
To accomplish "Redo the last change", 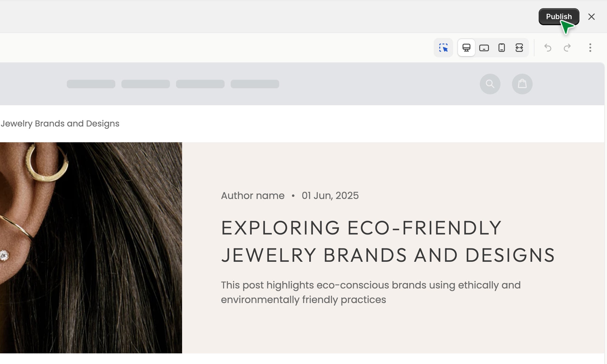I will (567, 48).
